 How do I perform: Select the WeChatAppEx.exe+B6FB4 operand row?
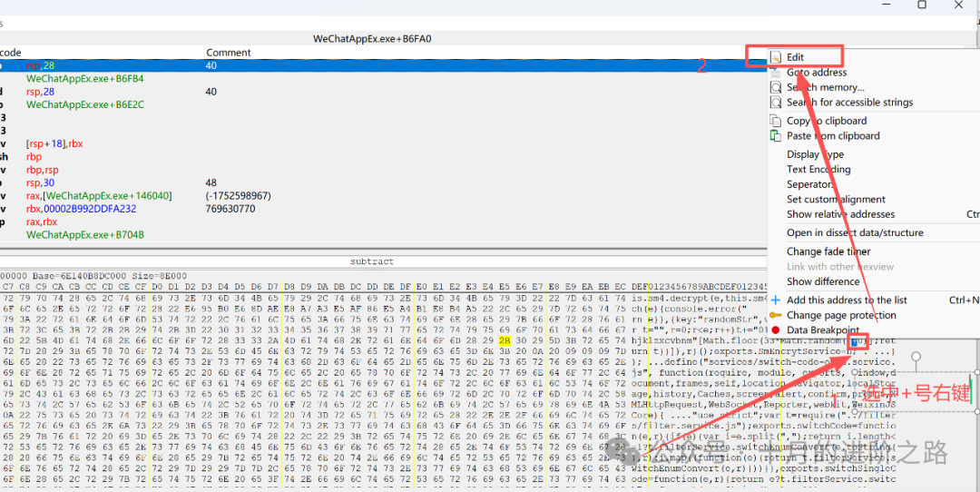tap(85, 79)
